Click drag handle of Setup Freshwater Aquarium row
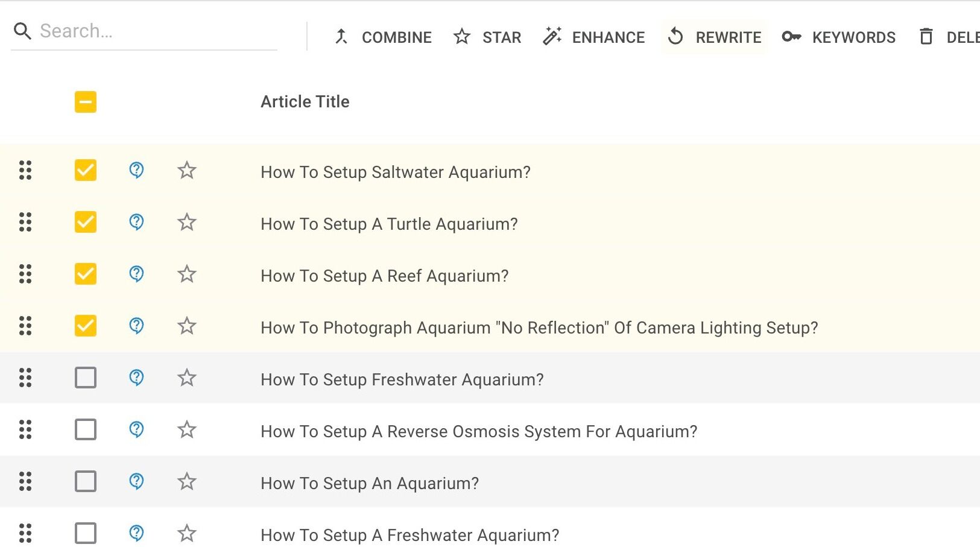 25,378
